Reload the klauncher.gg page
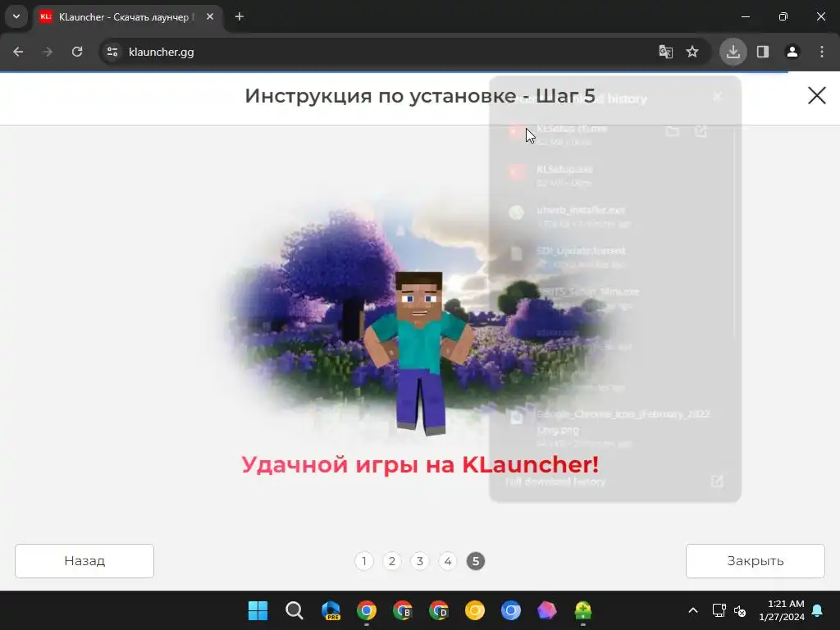 pos(77,52)
